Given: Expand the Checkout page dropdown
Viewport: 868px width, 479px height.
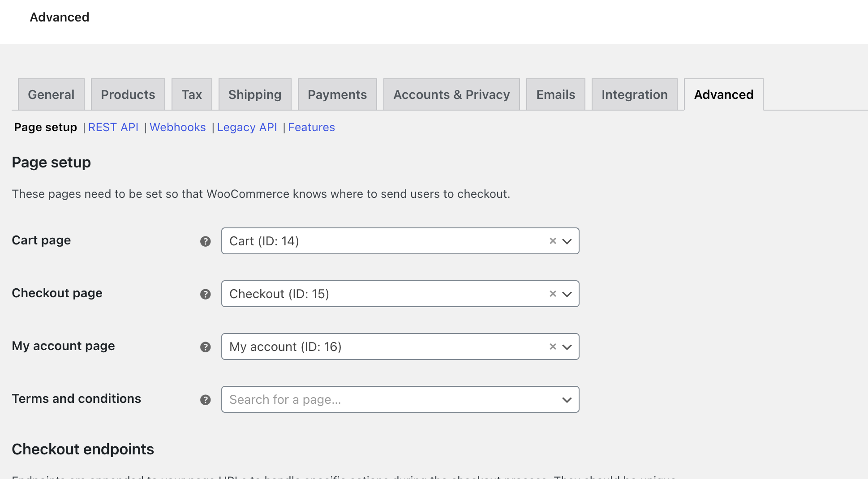Looking at the screenshot, I should (x=567, y=294).
